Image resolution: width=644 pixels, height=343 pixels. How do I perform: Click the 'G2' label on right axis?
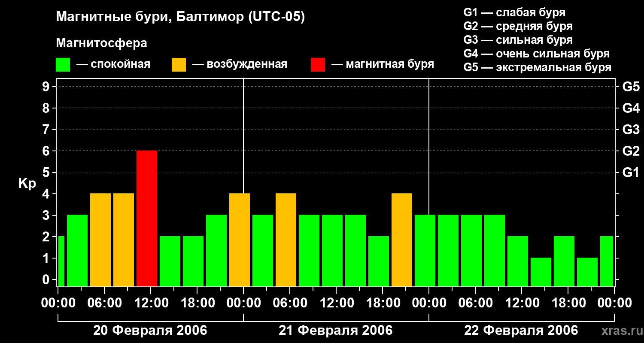click(631, 151)
